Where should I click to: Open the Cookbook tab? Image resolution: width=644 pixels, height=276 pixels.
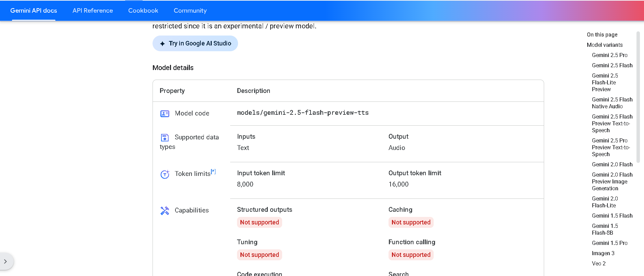click(143, 11)
